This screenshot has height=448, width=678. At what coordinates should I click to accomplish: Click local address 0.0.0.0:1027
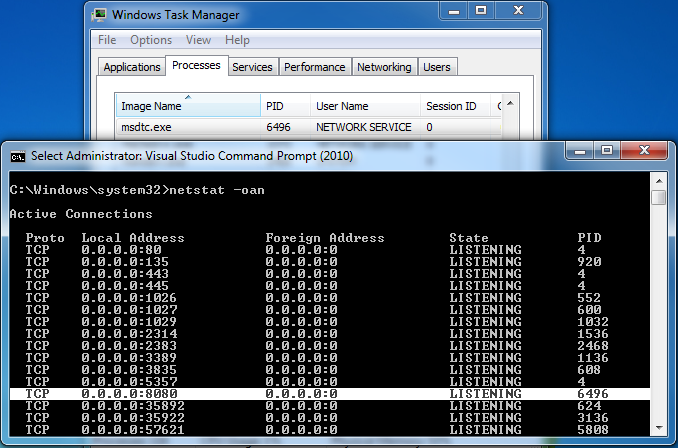point(129,310)
